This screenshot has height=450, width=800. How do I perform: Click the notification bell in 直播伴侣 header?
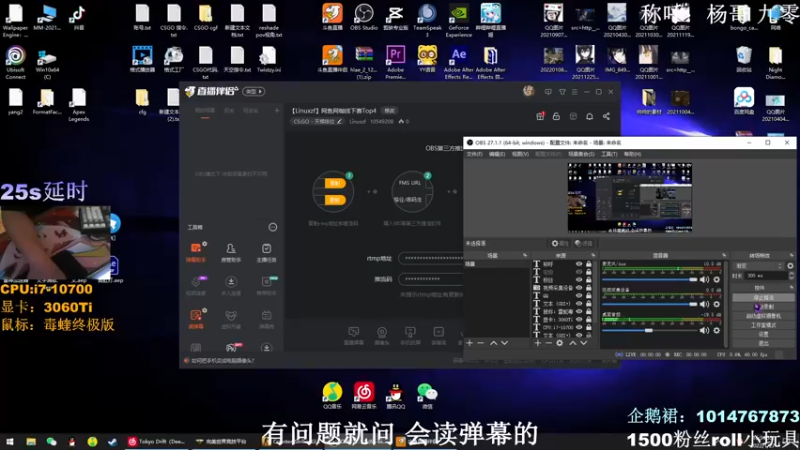tap(589, 116)
